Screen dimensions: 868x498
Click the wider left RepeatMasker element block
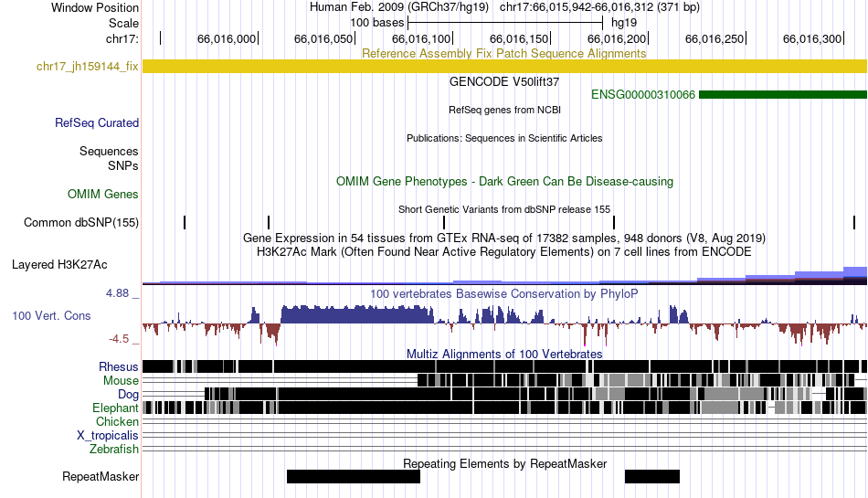tap(354, 476)
